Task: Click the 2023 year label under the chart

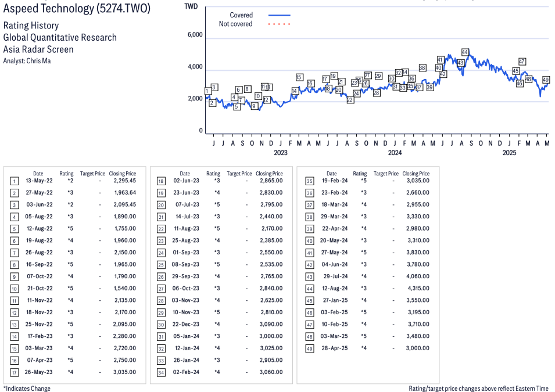Action: 281,153
